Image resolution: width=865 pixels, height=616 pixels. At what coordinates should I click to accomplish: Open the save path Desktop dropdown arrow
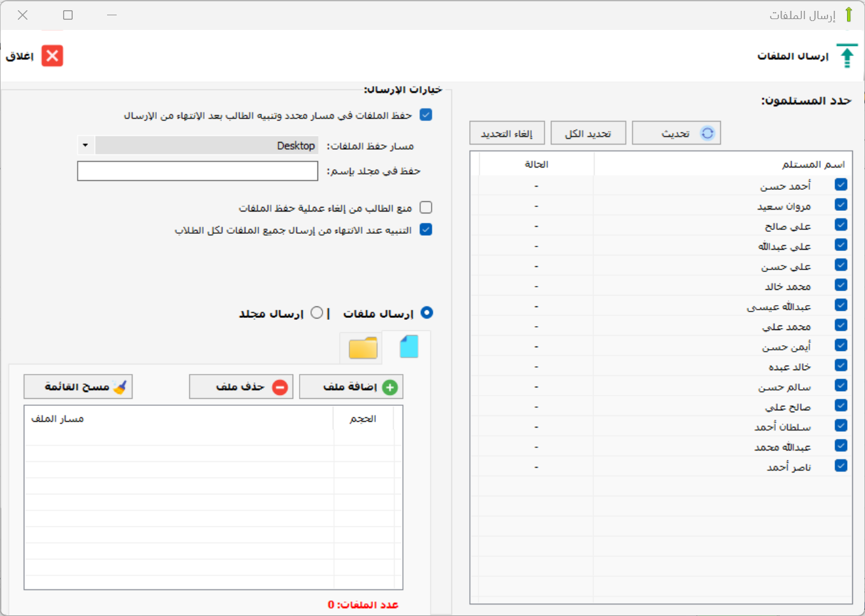pyautogui.click(x=85, y=145)
